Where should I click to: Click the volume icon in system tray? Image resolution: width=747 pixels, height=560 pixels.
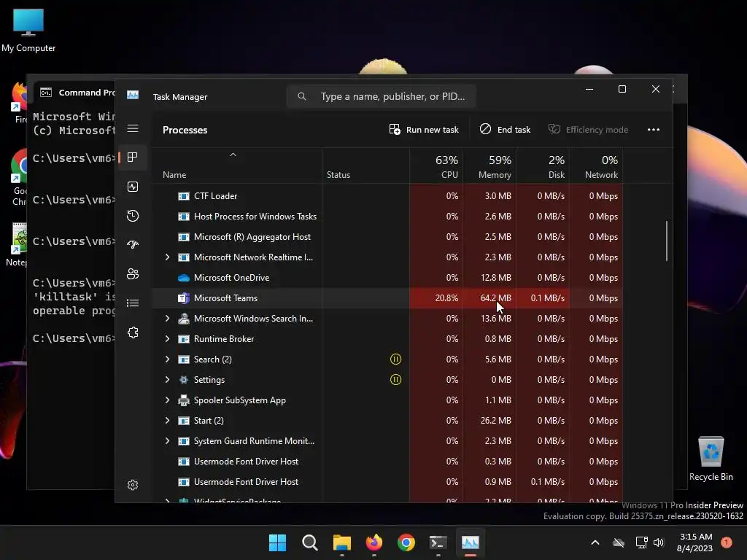click(x=659, y=542)
